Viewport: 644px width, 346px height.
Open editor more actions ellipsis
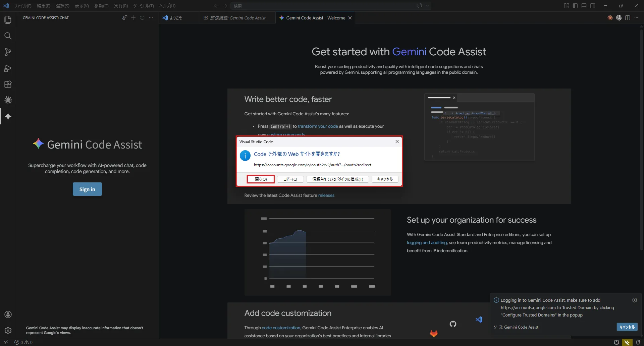(636, 18)
